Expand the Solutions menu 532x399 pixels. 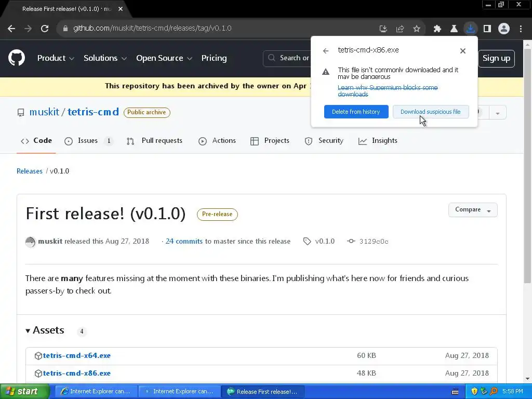105,58
